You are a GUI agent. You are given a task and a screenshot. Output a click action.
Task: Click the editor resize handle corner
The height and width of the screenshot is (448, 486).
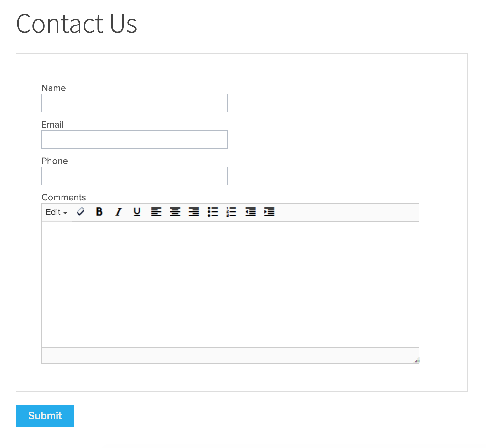(x=417, y=361)
